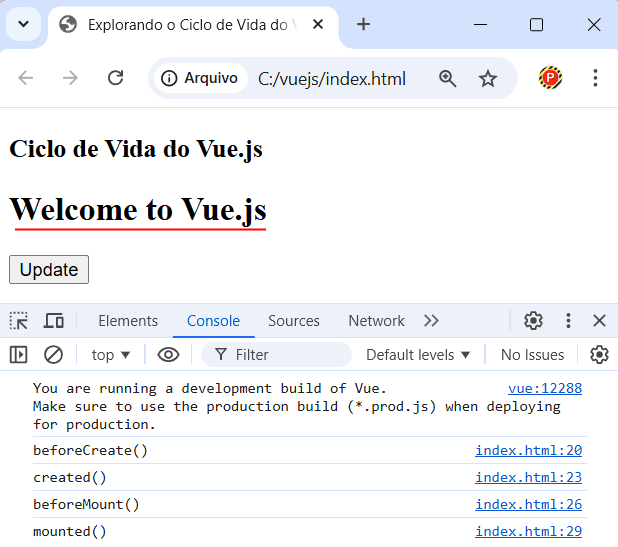Reload the current page
The height and width of the screenshot is (547, 618).
coord(115,78)
